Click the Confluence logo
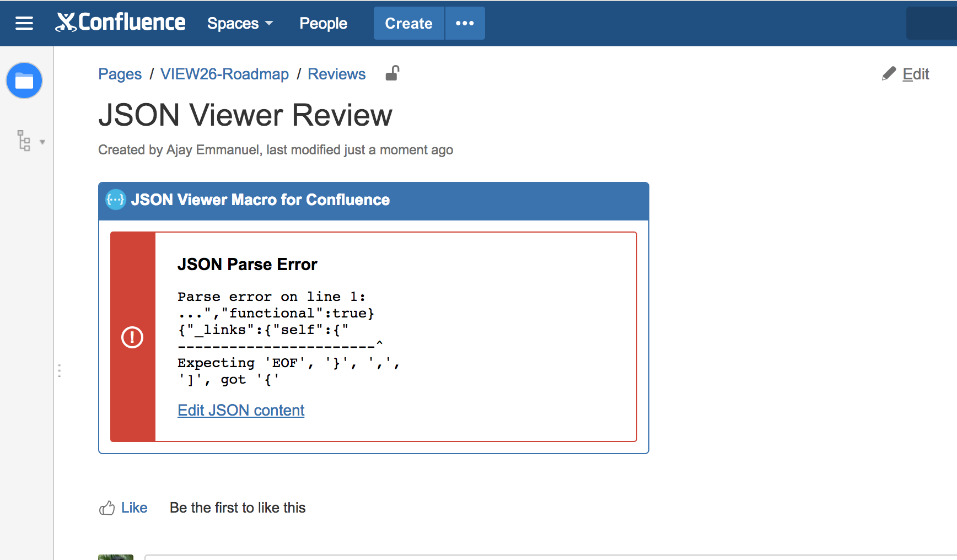This screenshot has width=957, height=560. pyautogui.click(x=121, y=23)
